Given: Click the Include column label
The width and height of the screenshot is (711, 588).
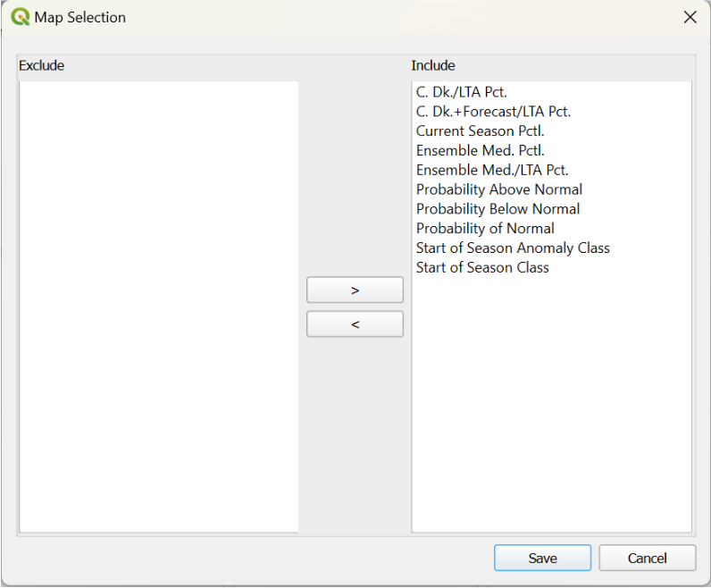Looking at the screenshot, I should coord(433,65).
